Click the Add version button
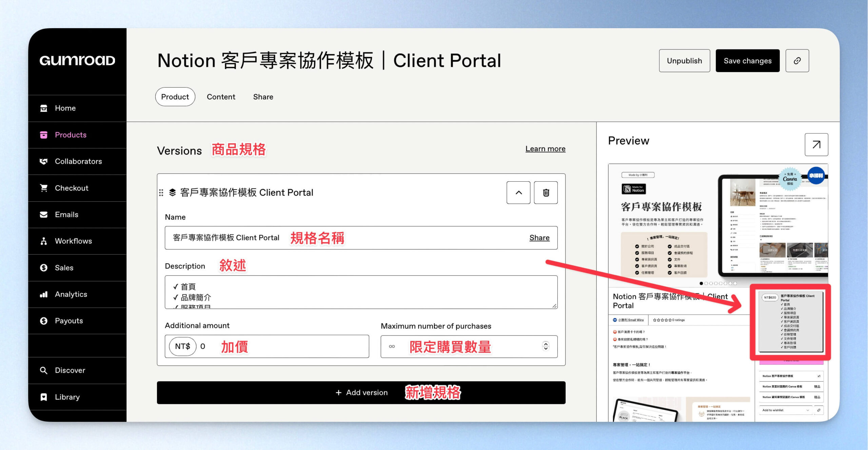The width and height of the screenshot is (868, 450). pos(361,392)
